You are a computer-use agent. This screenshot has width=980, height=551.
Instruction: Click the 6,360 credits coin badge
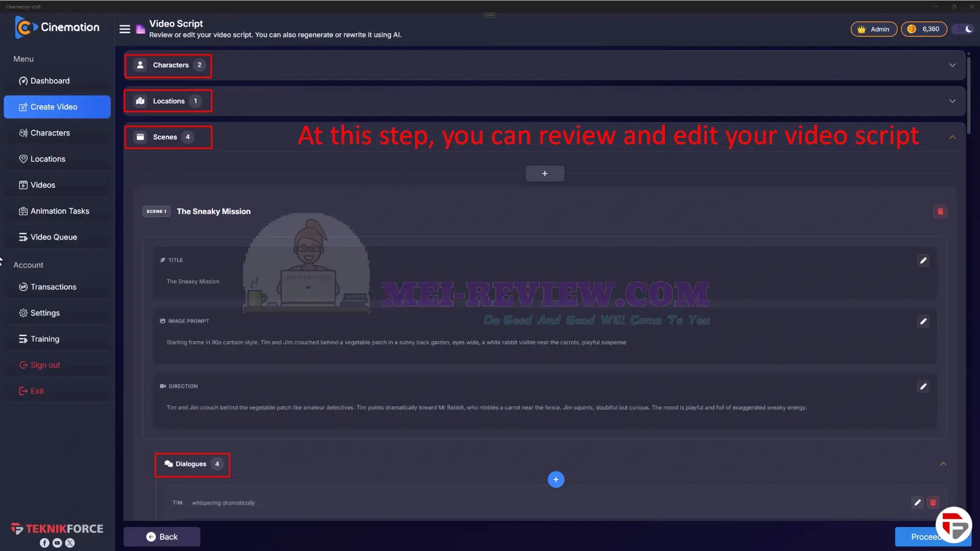[923, 29]
